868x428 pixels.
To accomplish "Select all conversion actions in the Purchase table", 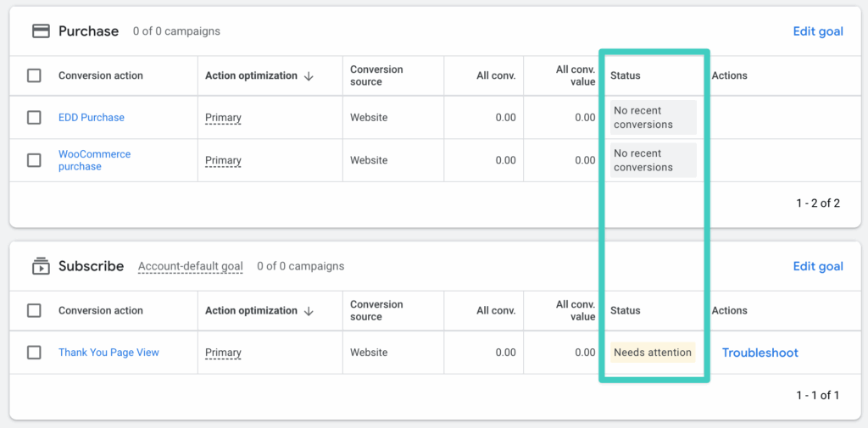I will [34, 75].
